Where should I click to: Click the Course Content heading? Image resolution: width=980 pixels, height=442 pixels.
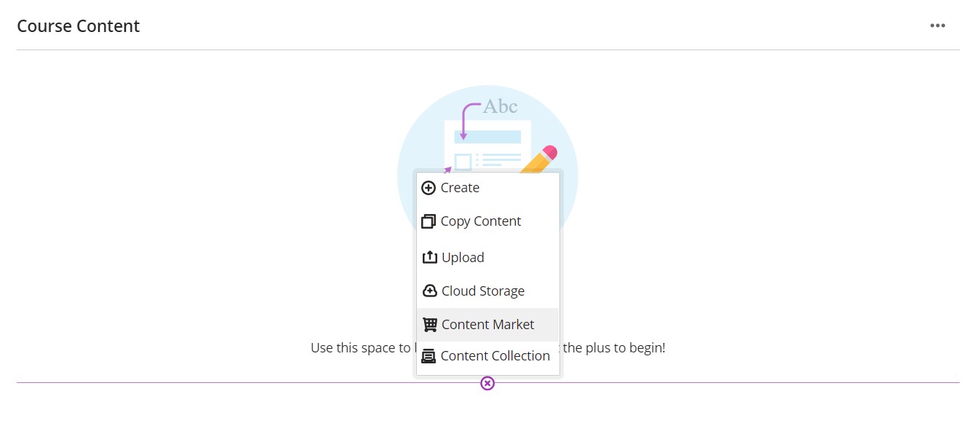tap(78, 26)
